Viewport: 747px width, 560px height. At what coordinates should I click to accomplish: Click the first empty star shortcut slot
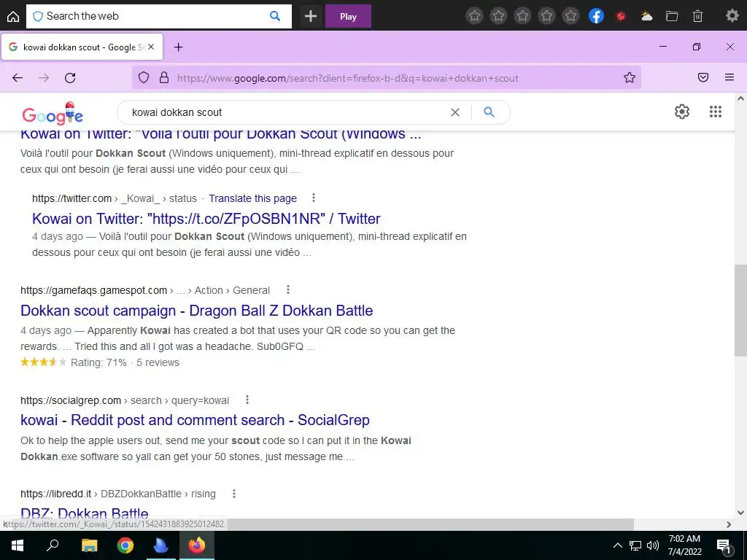tap(474, 16)
